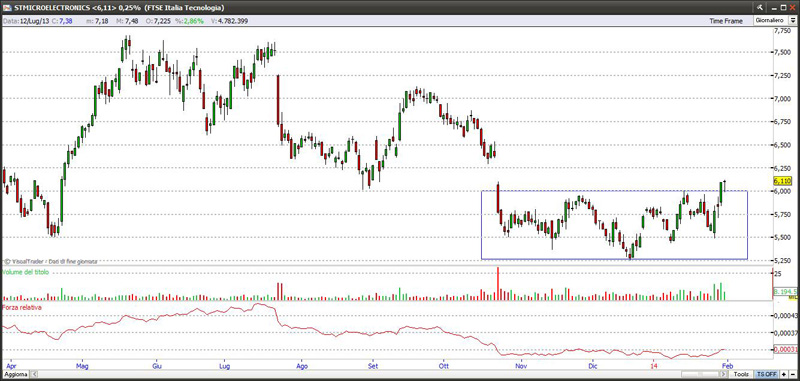
Task: Select the Giornaliero time frame box
Action: [770, 20]
